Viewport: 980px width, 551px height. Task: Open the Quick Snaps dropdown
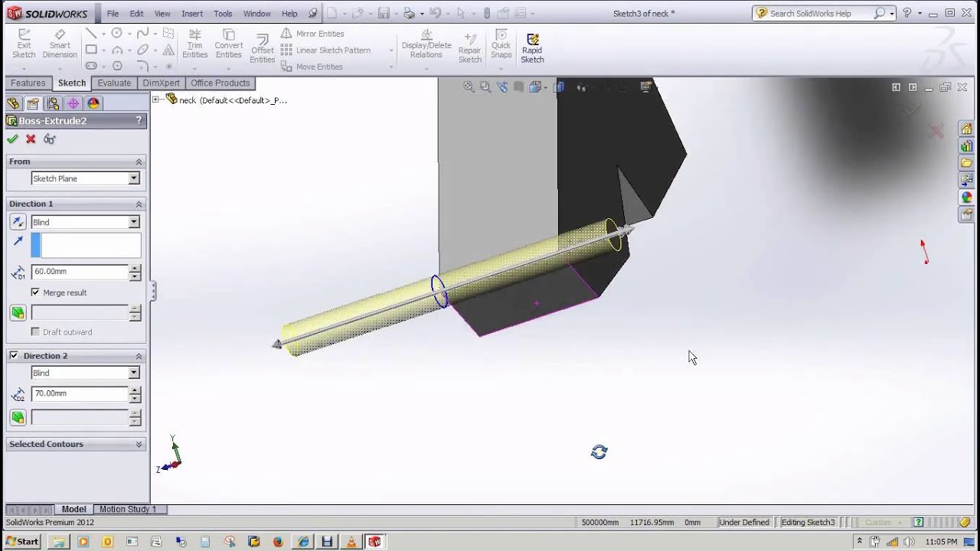pos(501,67)
